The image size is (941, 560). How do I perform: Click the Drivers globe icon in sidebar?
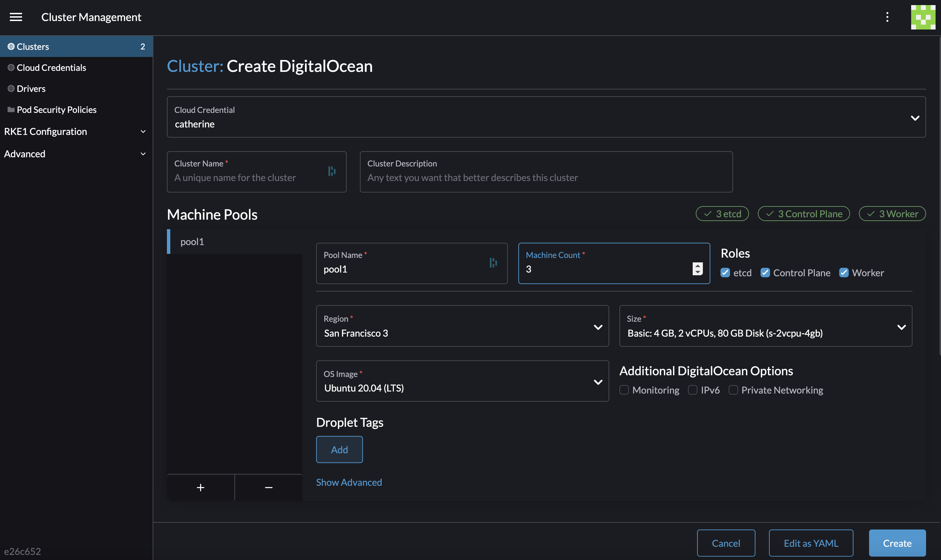click(11, 89)
